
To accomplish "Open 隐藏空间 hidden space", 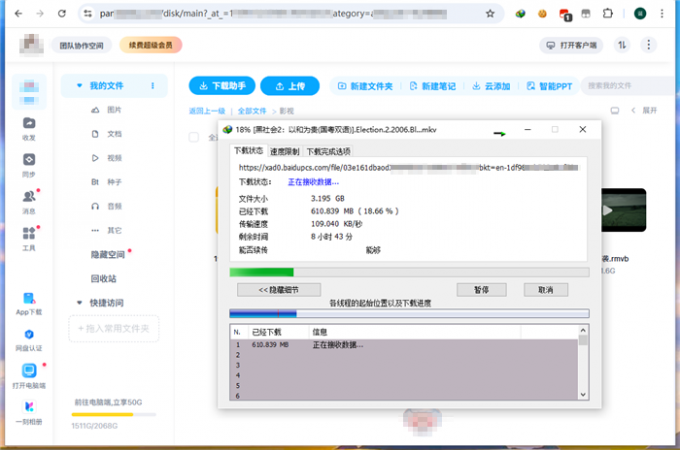I will point(108,254).
